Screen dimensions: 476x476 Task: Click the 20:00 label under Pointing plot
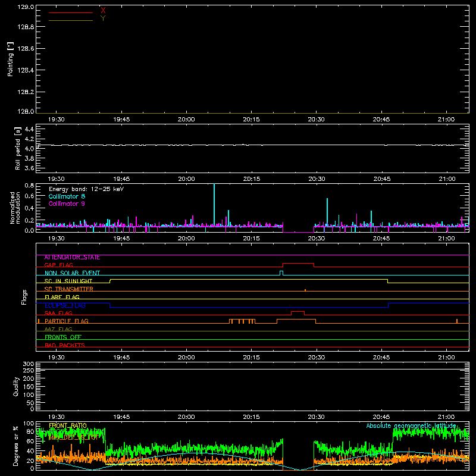coord(186,120)
